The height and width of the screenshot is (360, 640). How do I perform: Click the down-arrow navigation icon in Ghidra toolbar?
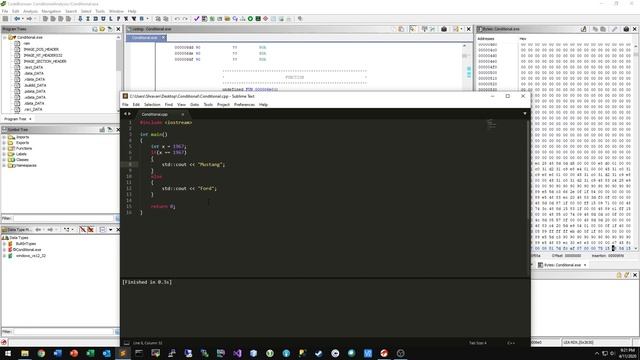point(80,19)
